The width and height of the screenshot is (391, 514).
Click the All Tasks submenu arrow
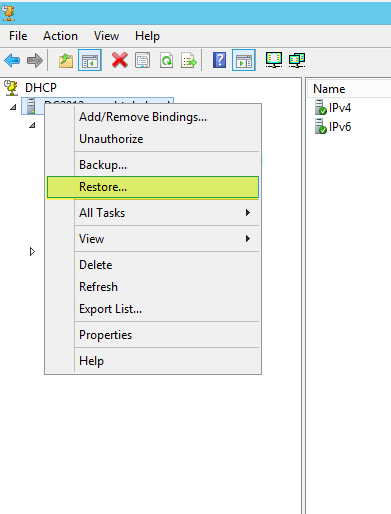coord(248,213)
